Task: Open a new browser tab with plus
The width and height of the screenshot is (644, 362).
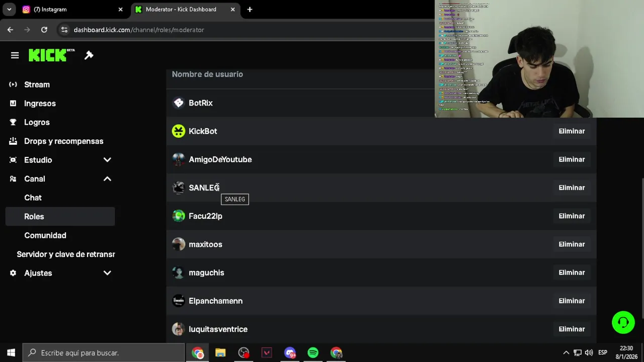Action: tap(250, 10)
